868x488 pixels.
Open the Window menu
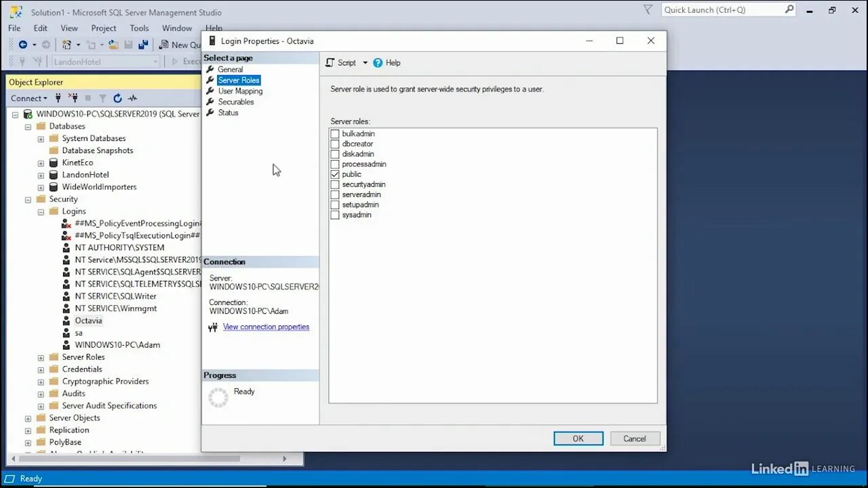177,28
